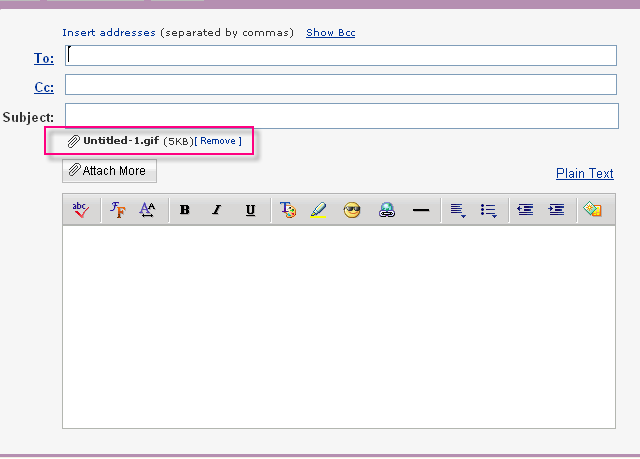Open the highlight color tool
The height and width of the screenshot is (459, 640).
point(318,210)
